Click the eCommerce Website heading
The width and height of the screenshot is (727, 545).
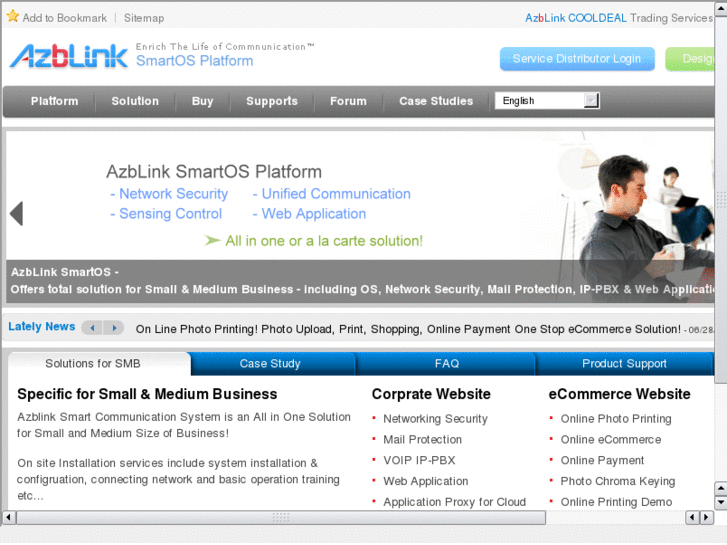click(x=619, y=394)
